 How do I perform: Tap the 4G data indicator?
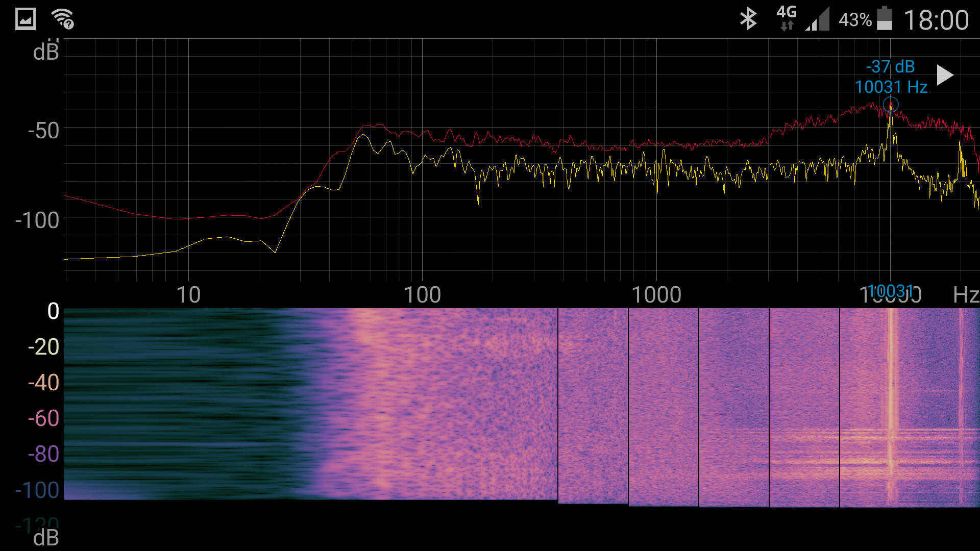coord(787,18)
